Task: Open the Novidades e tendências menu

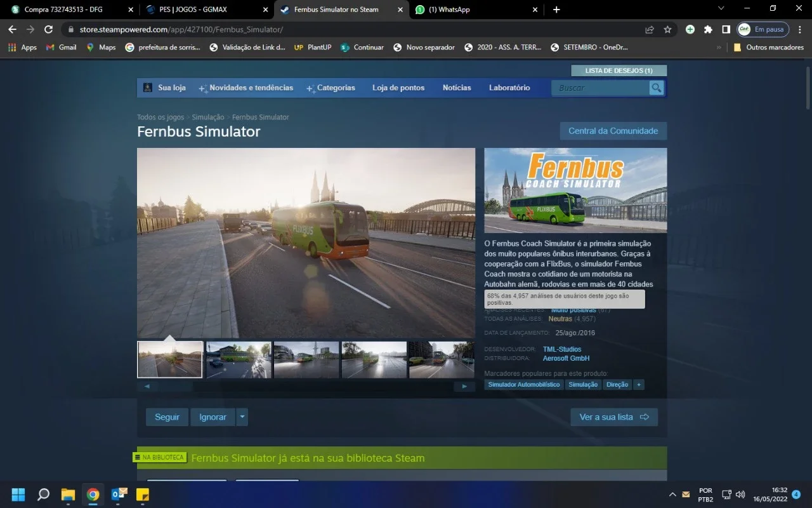Action: coord(246,88)
